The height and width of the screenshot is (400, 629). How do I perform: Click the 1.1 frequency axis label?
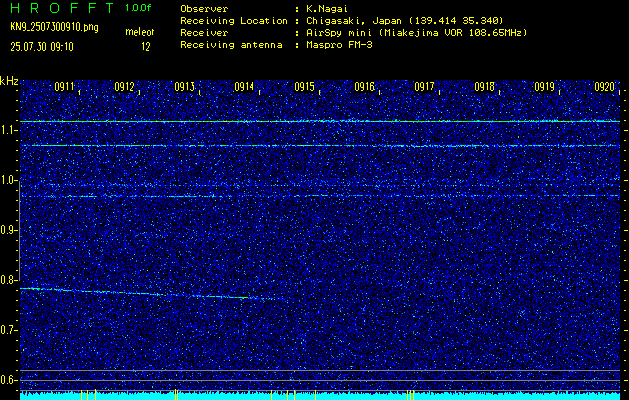click(x=8, y=130)
